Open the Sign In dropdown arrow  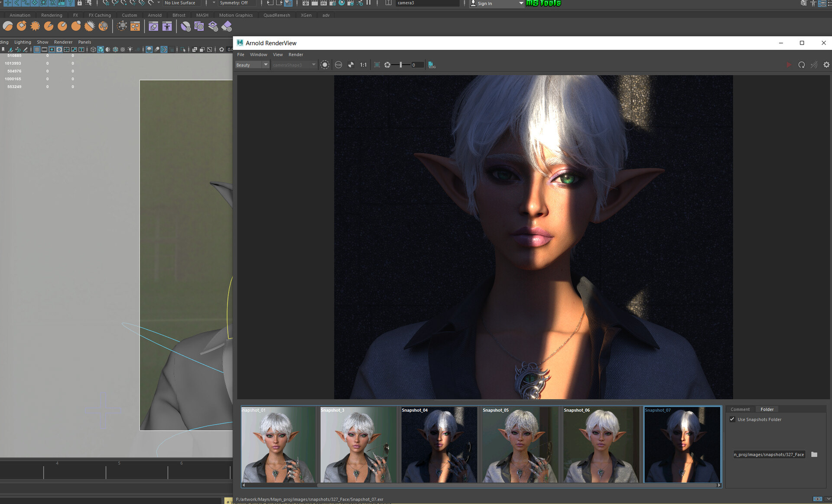coord(521,3)
